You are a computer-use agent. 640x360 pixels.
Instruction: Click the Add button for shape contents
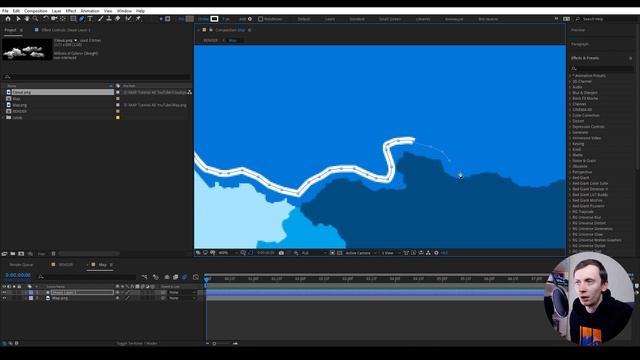pyautogui.click(x=245, y=19)
